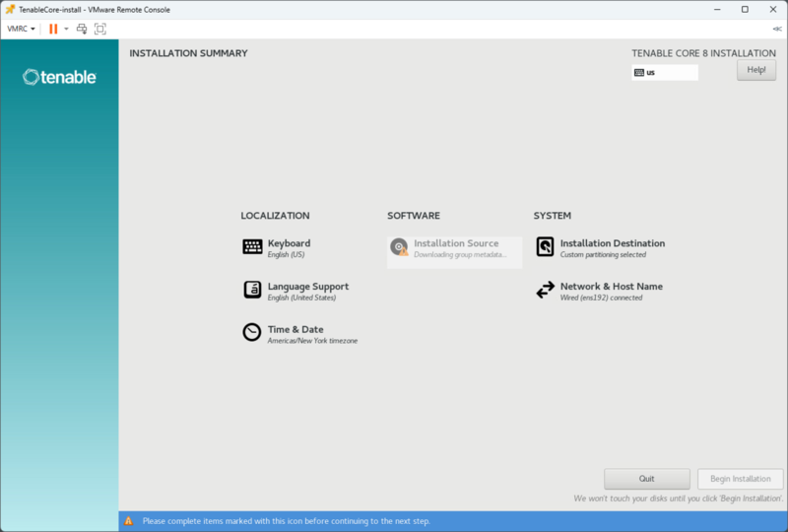Click the Quit button
Screen dimensions: 788x532
647,479
